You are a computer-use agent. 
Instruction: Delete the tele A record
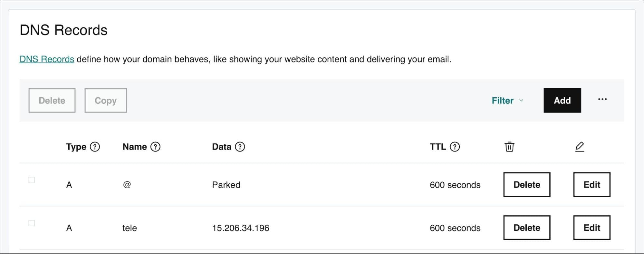tap(526, 227)
